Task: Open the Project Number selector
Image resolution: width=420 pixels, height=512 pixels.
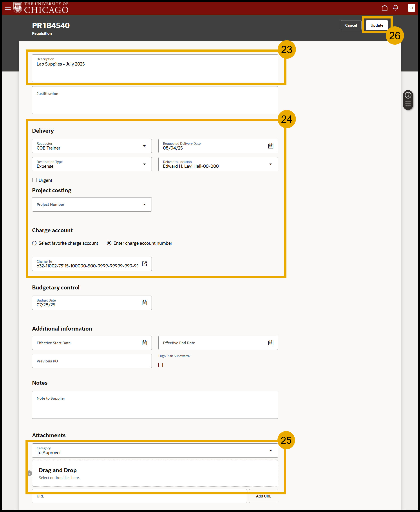Action: [x=145, y=204]
